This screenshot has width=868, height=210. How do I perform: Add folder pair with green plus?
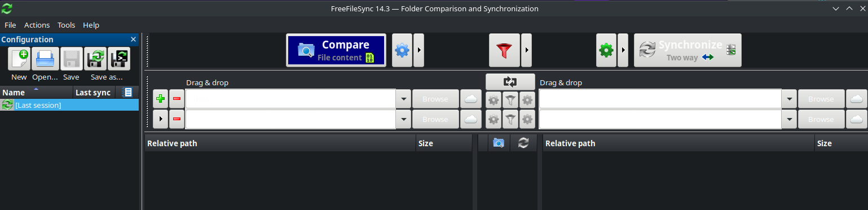pyautogui.click(x=160, y=99)
